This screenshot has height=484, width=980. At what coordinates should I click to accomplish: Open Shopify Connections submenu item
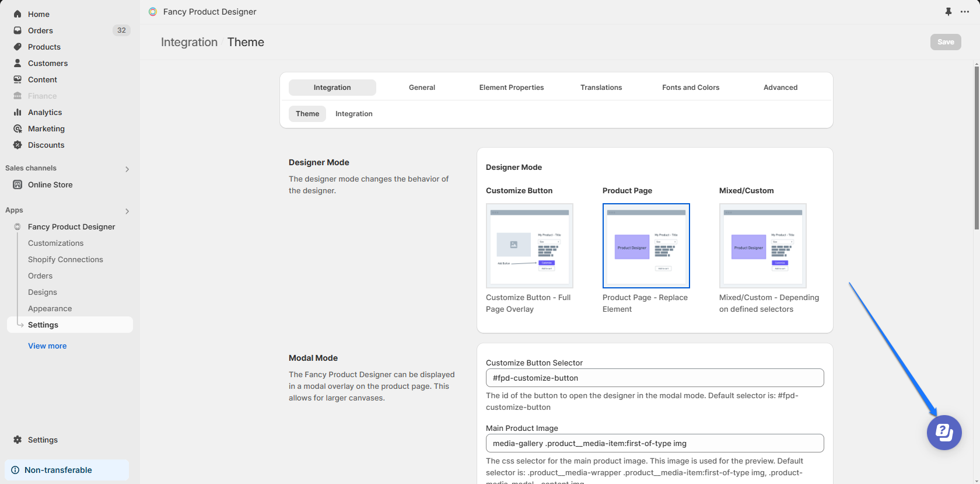tap(65, 259)
